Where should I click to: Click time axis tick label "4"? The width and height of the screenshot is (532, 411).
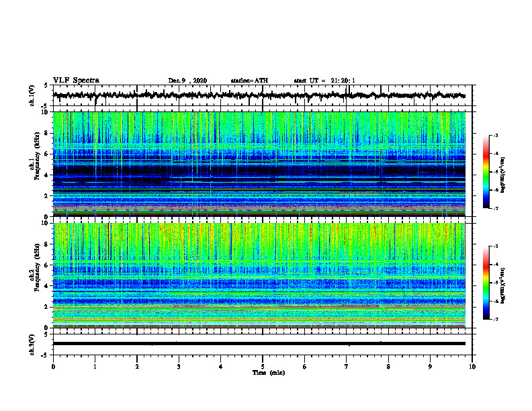[221, 367]
